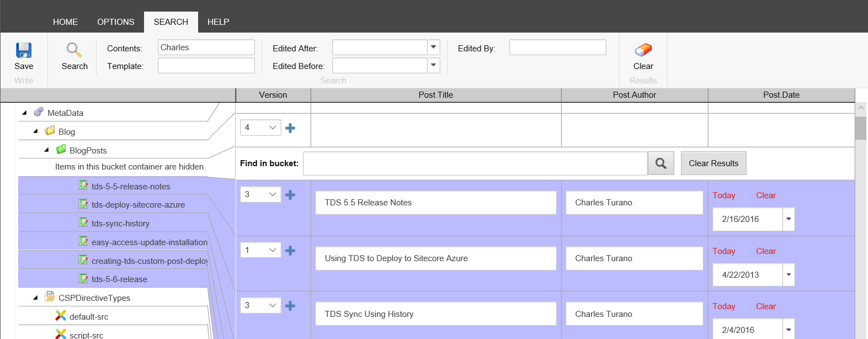Image resolution: width=868 pixels, height=339 pixels.
Task: Click Clear link for 4/22/2013 date
Action: (766, 251)
